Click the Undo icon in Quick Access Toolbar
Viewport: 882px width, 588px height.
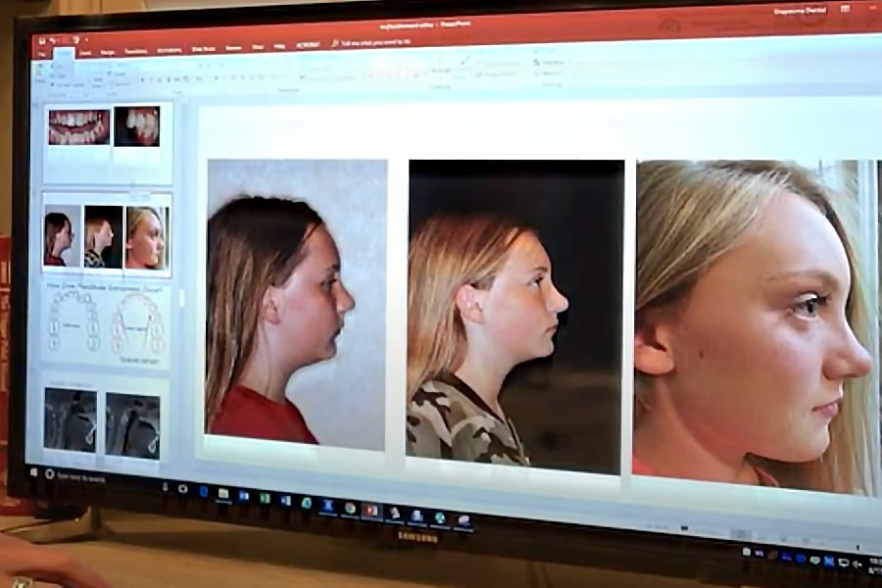54,40
